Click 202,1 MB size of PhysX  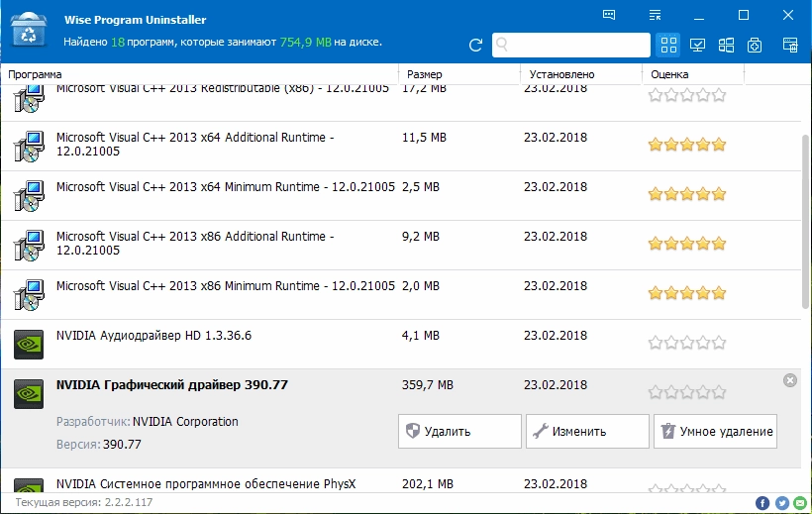[x=427, y=484]
